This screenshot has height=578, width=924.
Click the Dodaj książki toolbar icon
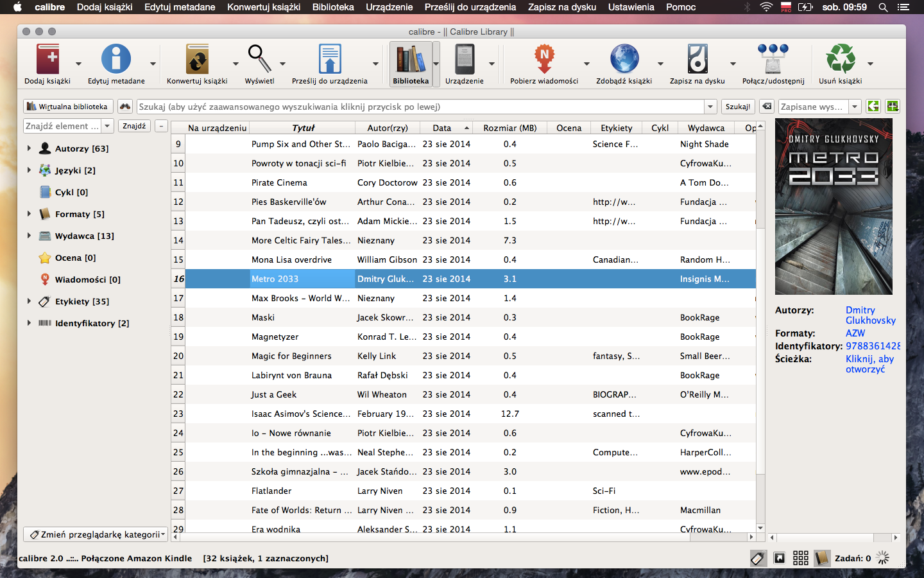point(48,59)
